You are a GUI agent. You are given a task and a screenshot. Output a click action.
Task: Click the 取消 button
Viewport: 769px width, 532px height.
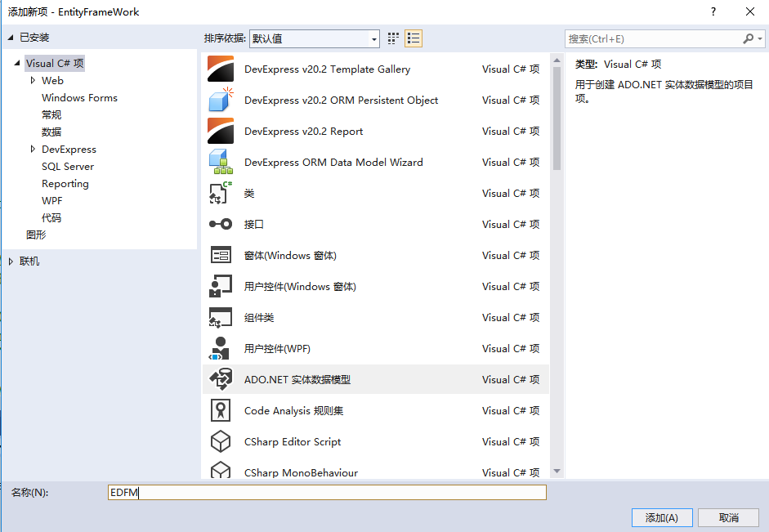728,518
